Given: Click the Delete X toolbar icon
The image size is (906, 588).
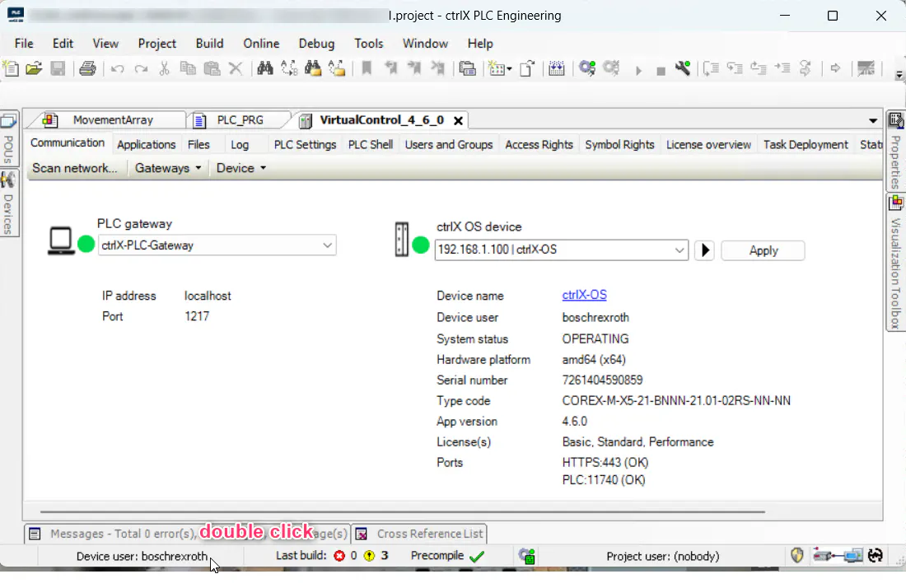Looking at the screenshot, I should click(236, 68).
